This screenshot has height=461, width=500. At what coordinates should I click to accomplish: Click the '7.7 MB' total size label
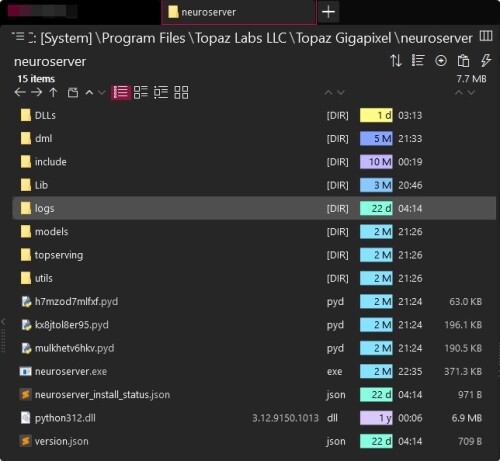point(471,79)
